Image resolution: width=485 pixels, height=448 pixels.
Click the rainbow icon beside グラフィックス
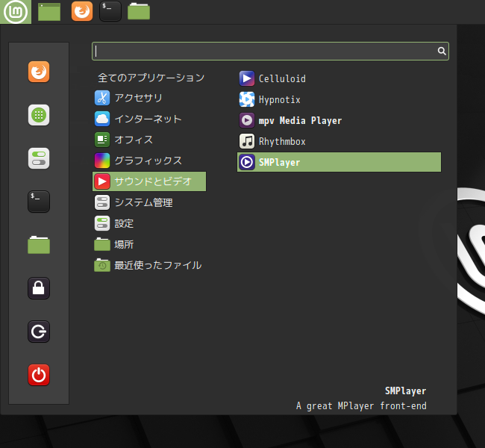click(x=102, y=161)
